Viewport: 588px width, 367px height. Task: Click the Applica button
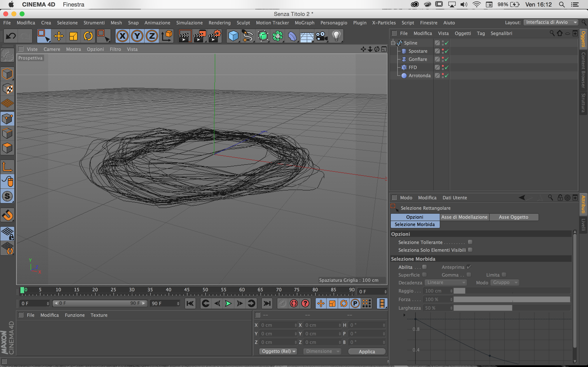(x=367, y=351)
